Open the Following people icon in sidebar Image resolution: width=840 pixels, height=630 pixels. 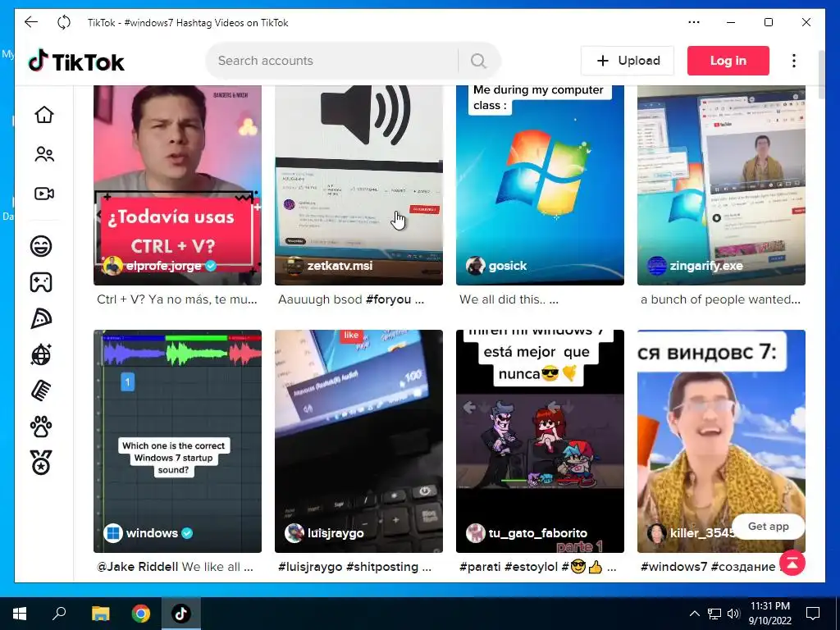tap(44, 154)
